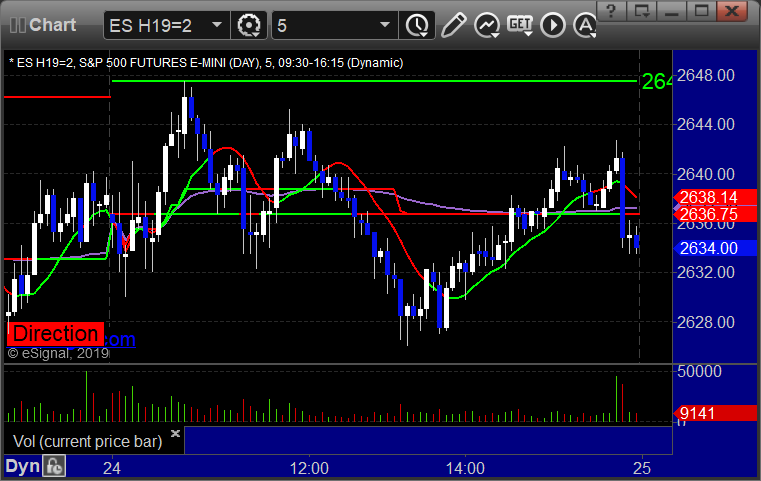The width and height of the screenshot is (761, 481).
Task: Click the 12:00 time axis label
Action: pos(309,468)
